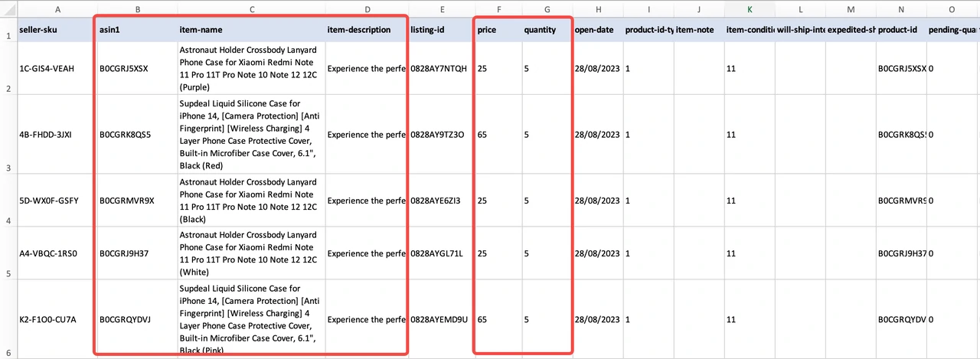Select column K header letter
The image size is (980, 359).
(x=750, y=9)
